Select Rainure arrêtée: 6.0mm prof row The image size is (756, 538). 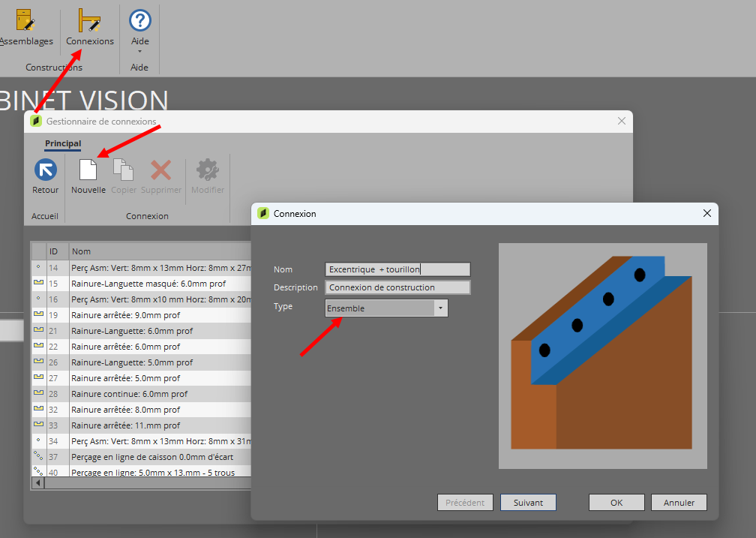pyautogui.click(x=141, y=347)
